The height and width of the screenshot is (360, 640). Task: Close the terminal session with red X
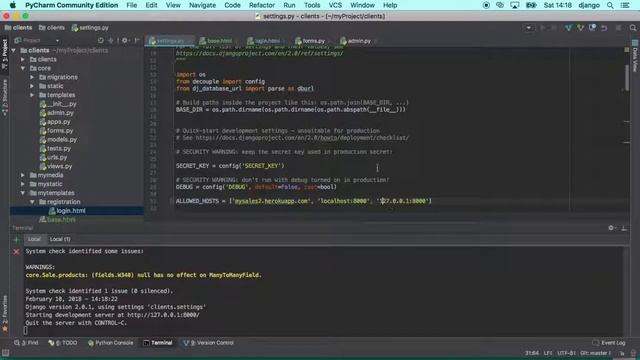click(16, 252)
